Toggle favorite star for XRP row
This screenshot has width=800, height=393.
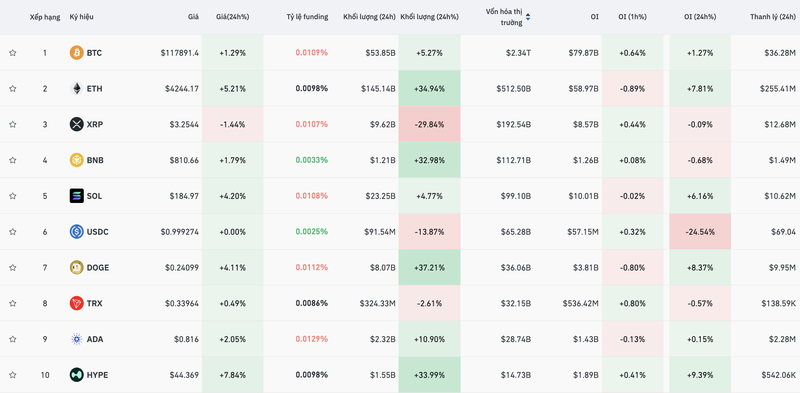tap(13, 124)
